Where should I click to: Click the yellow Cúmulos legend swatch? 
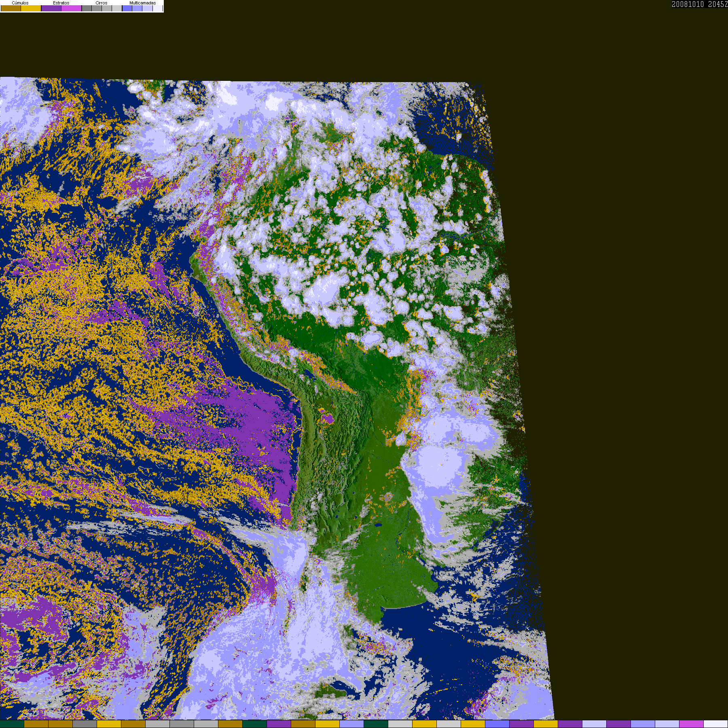[x=31, y=8]
